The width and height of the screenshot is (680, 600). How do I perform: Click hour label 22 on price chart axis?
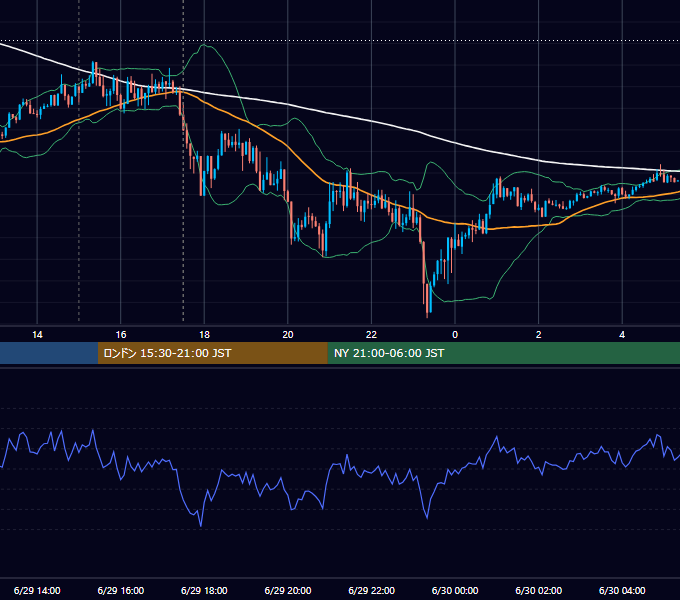point(371,335)
